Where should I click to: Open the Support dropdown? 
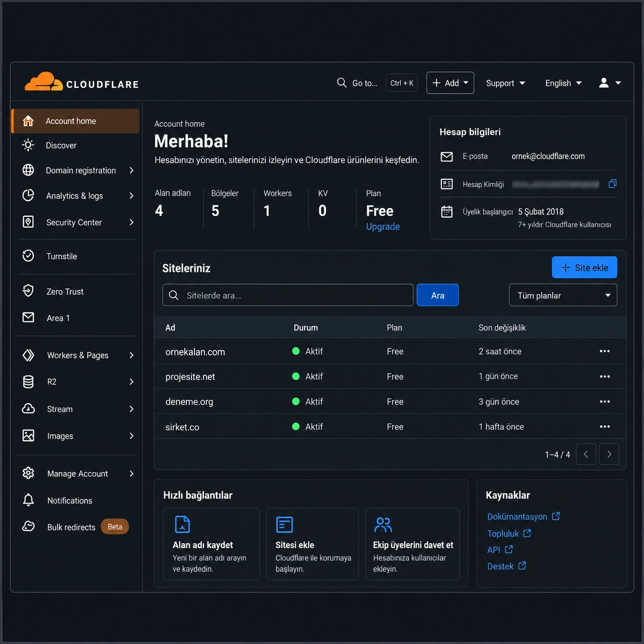click(x=505, y=83)
